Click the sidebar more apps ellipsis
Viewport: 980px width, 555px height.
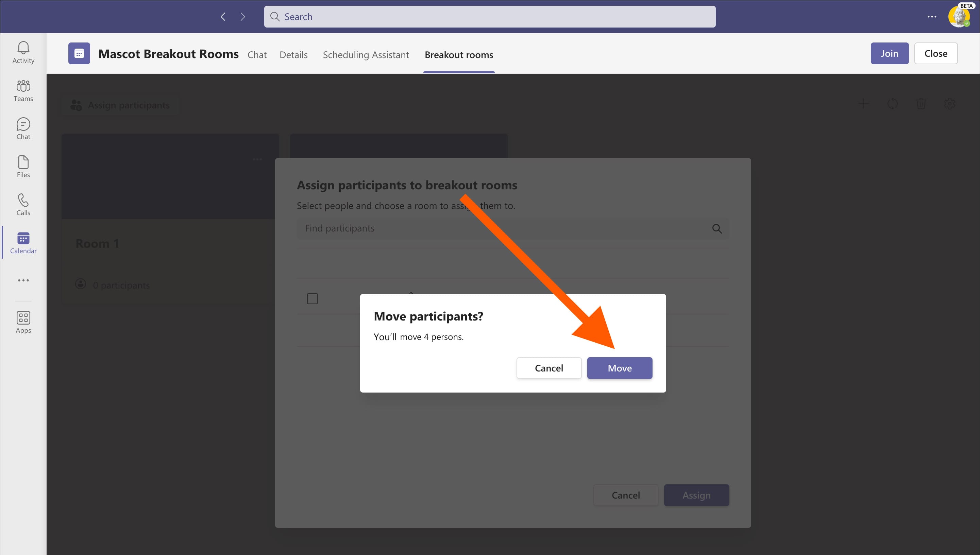(23, 280)
